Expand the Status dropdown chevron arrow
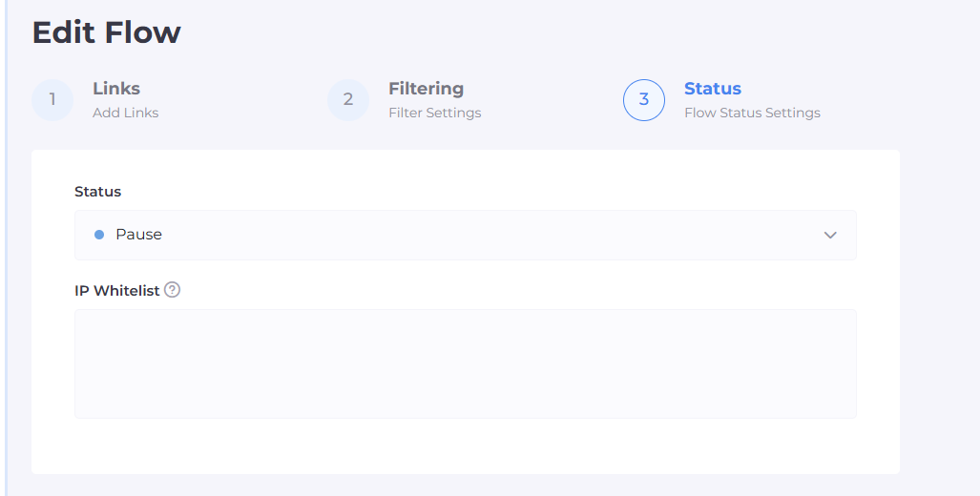This screenshot has height=496, width=980. click(830, 236)
